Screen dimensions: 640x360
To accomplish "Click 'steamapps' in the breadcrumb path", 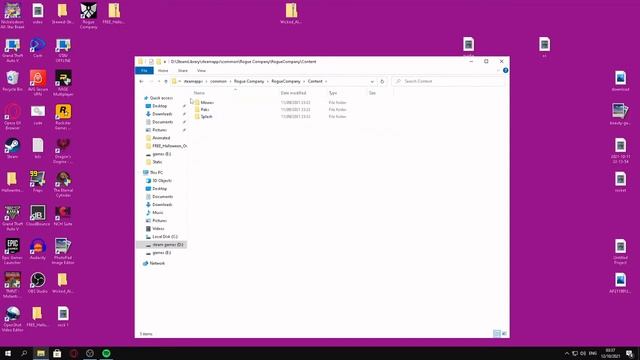I will pos(193,81).
